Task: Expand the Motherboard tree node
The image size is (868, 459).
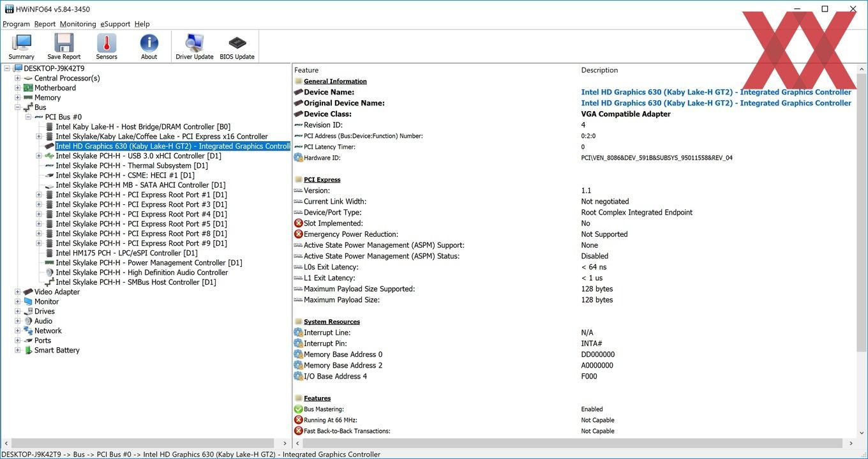Action: pos(18,88)
